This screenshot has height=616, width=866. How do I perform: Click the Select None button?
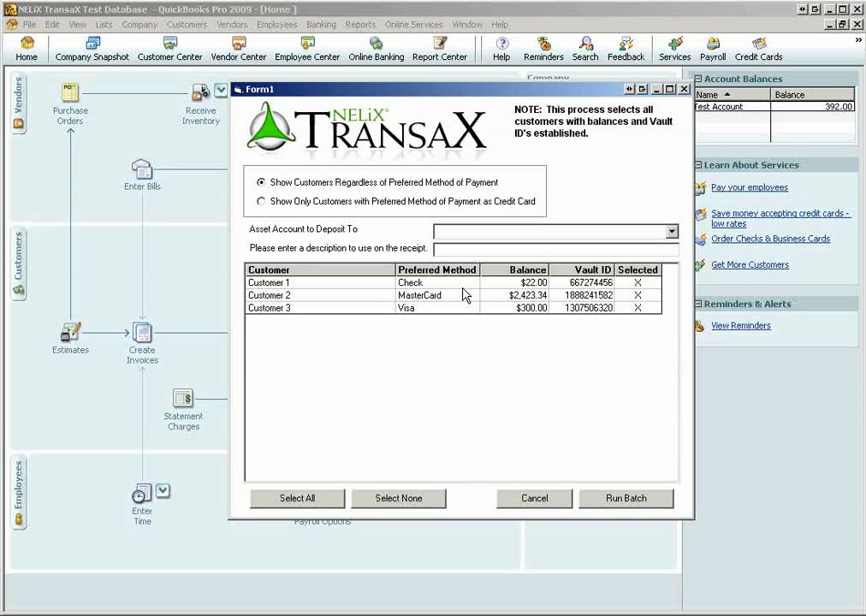(x=399, y=499)
